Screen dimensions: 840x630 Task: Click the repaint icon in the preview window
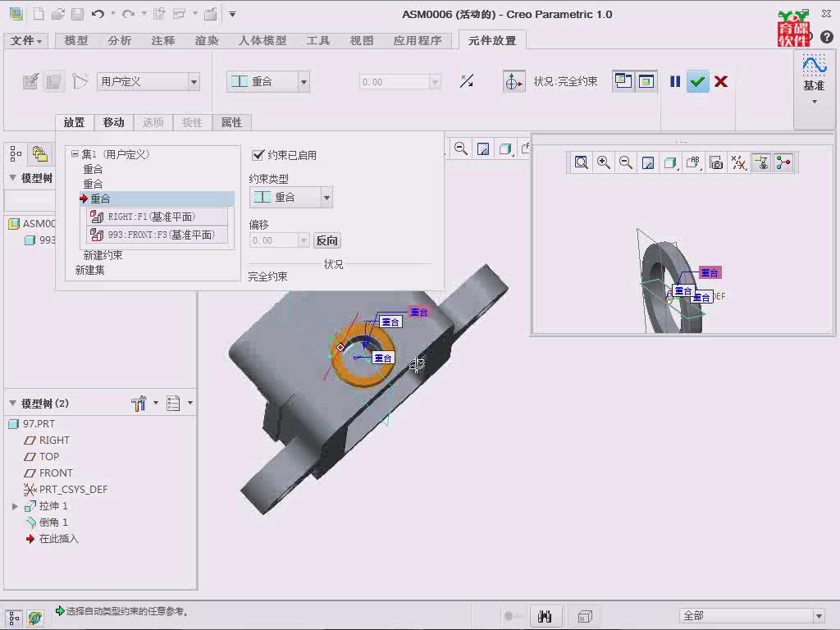coord(648,162)
